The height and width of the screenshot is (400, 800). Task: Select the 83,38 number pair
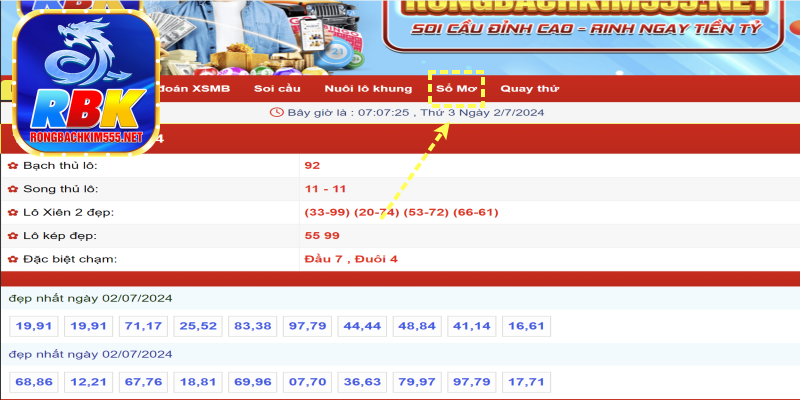click(253, 326)
